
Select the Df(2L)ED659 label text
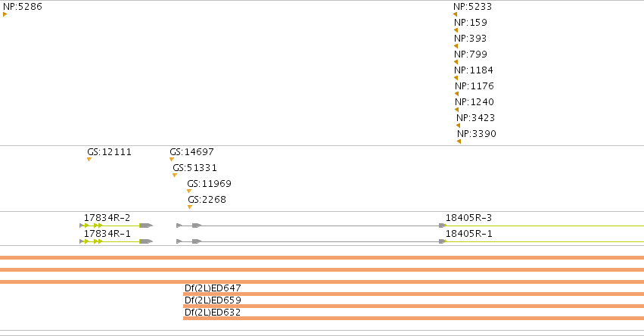(213, 300)
